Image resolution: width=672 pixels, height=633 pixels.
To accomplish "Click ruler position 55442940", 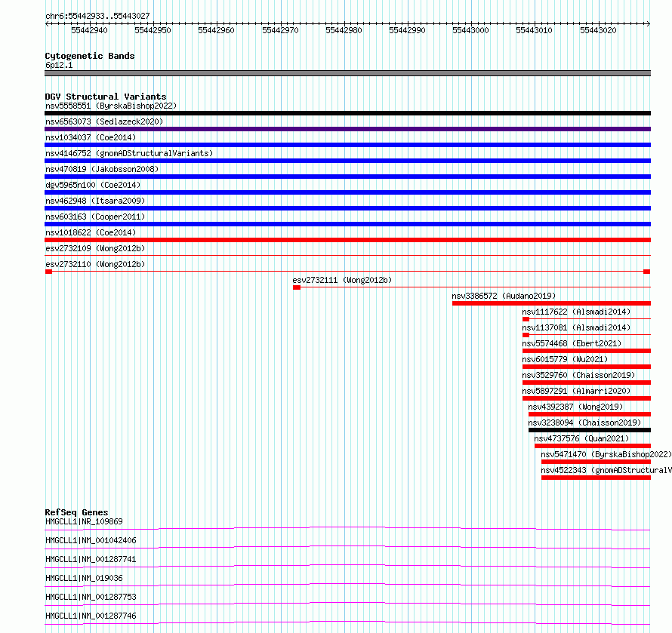I will pos(89,30).
